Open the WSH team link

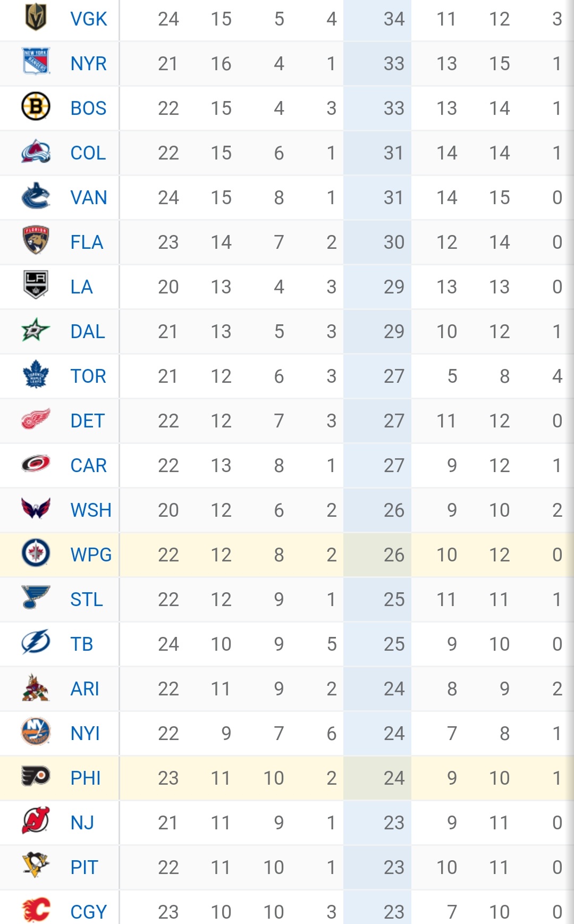pyautogui.click(x=91, y=510)
